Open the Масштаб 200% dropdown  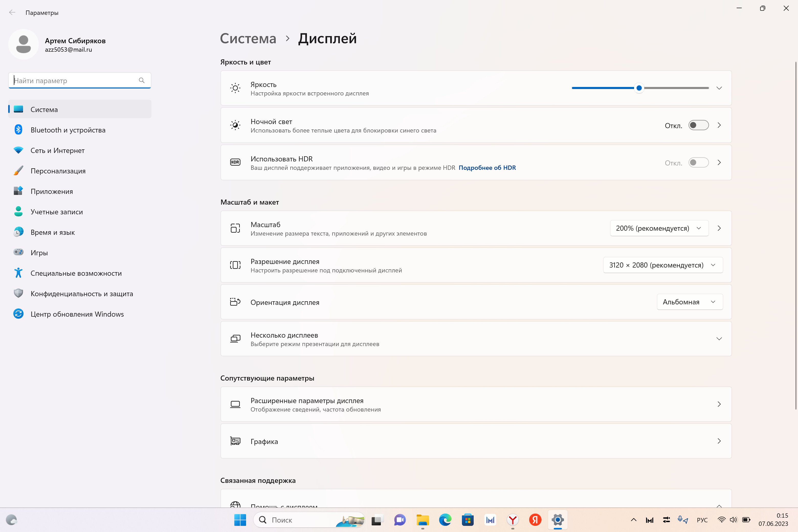659,228
